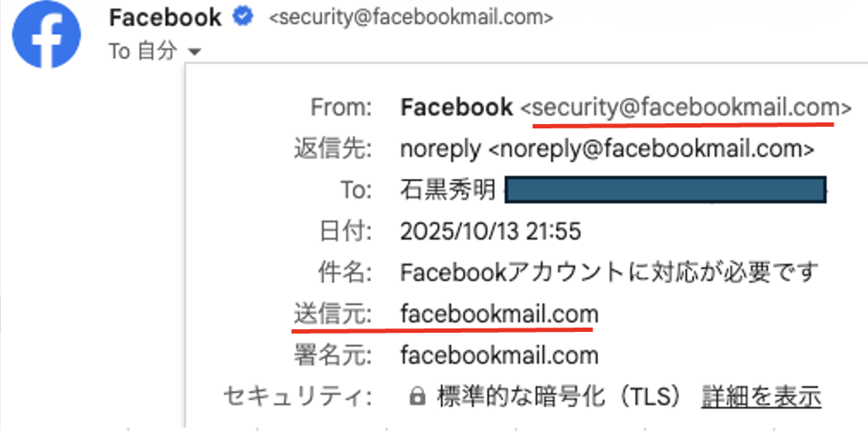This screenshot has height=431, width=868.
Task: Click the redacted recipient email bar
Action: click(666, 191)
